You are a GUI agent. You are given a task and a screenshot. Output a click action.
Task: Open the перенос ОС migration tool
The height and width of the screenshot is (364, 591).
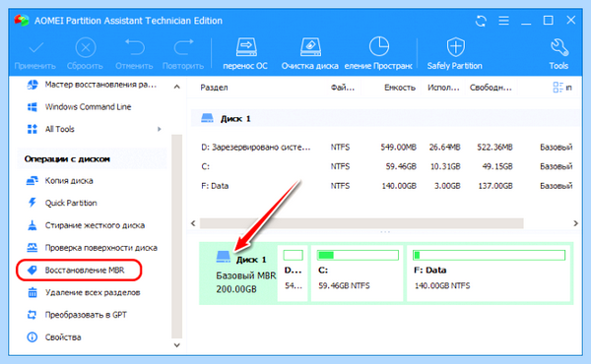(x=245, y=53)
